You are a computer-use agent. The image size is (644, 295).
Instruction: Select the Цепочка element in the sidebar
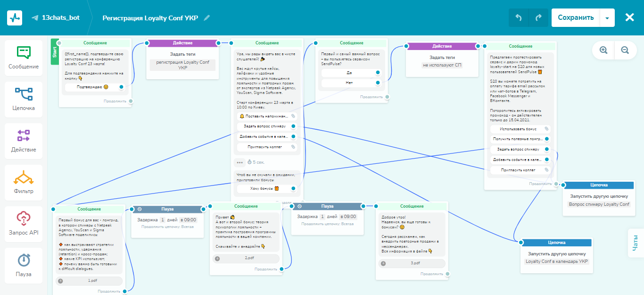24,99
